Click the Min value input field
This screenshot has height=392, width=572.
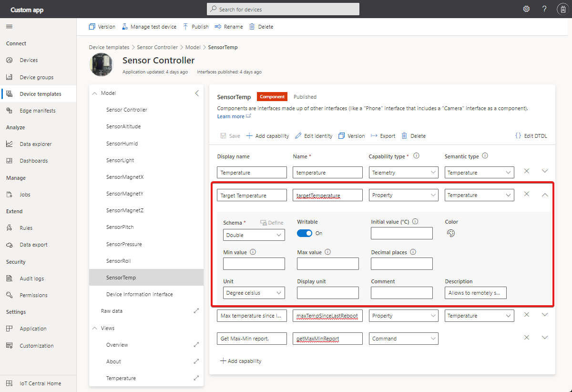point(254,264)
